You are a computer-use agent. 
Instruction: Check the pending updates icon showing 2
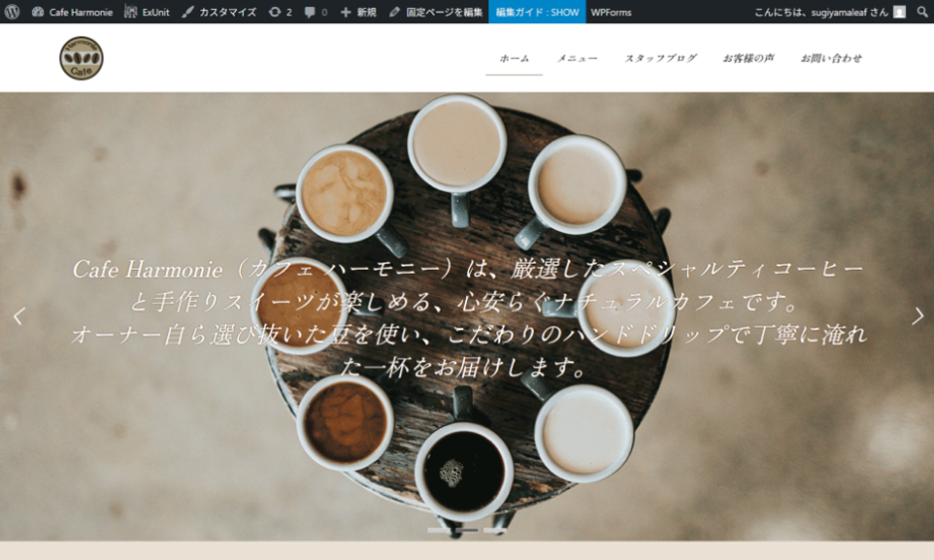pos(280,12)
